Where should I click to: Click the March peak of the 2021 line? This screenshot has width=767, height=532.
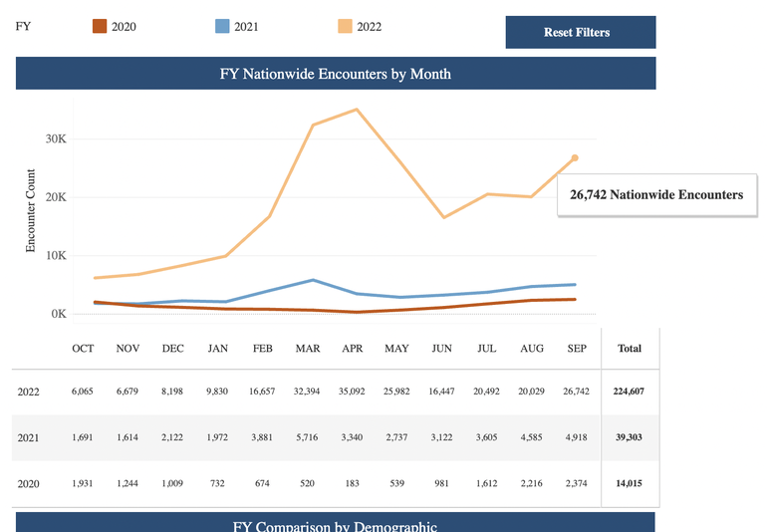click(313, 280)
